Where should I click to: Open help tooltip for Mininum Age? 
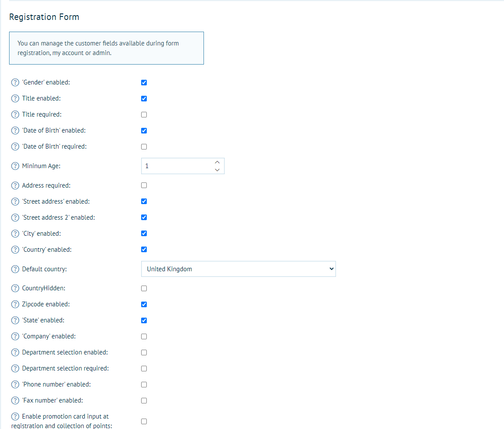(15, 166)
